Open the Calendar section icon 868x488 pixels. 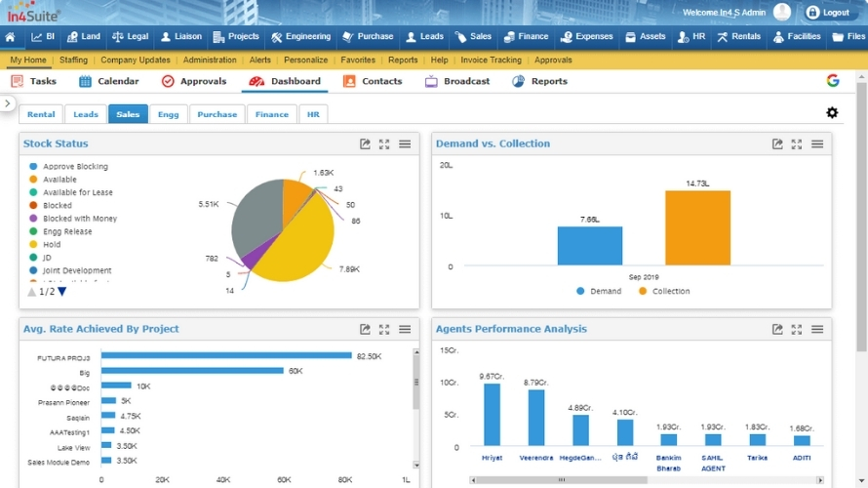point(85,81)
